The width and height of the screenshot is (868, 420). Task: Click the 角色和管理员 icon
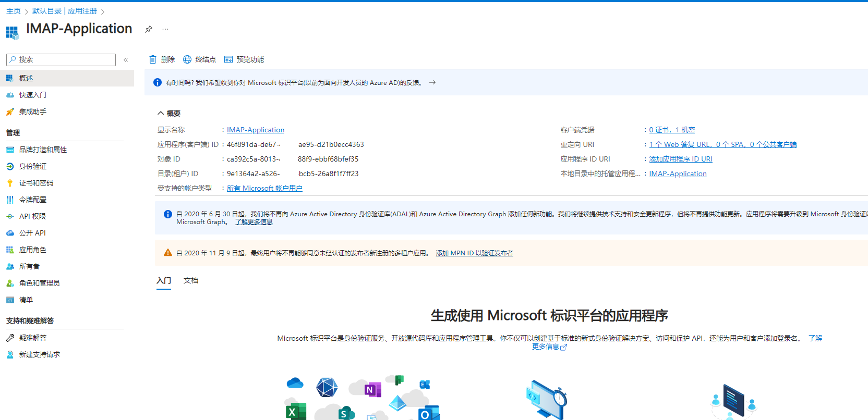pyautogui.click(x=10, y=283)
